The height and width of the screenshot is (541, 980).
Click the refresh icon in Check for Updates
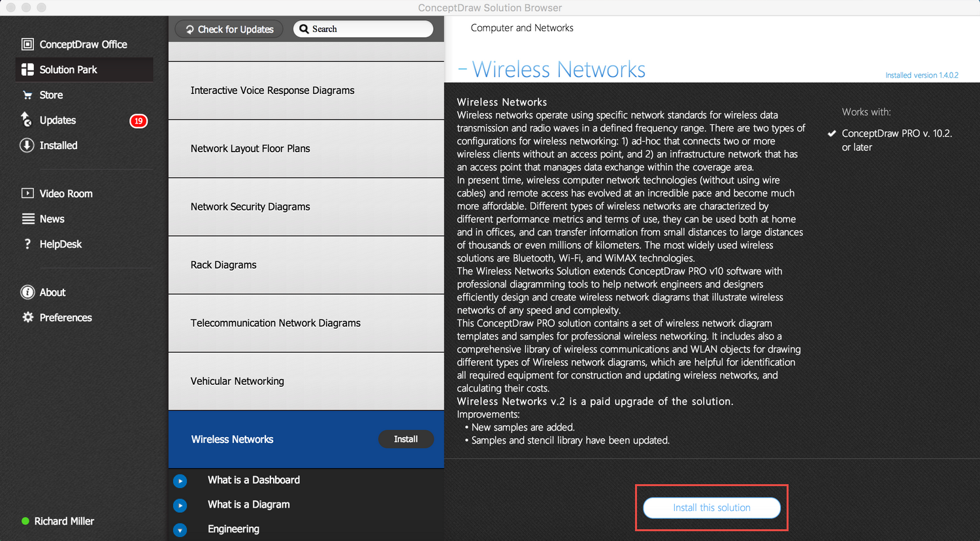point(190,29)
